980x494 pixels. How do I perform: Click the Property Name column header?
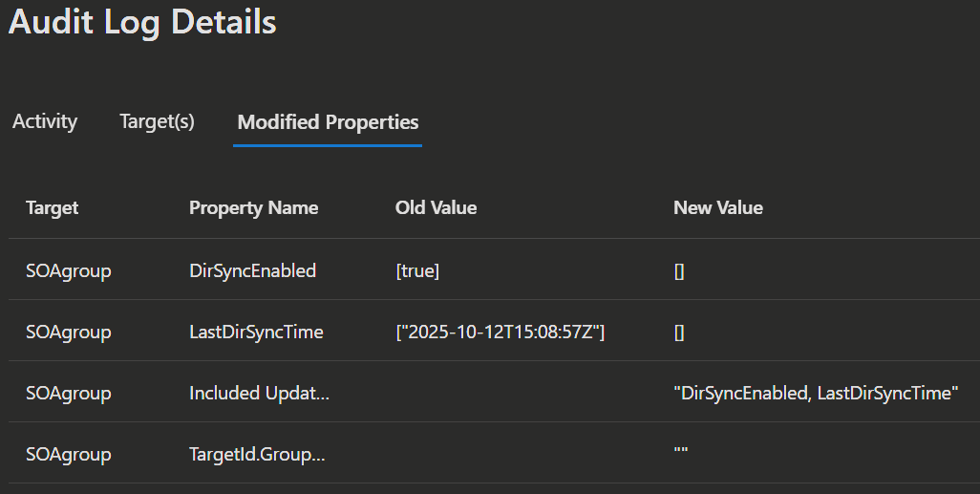click(253, 208)
